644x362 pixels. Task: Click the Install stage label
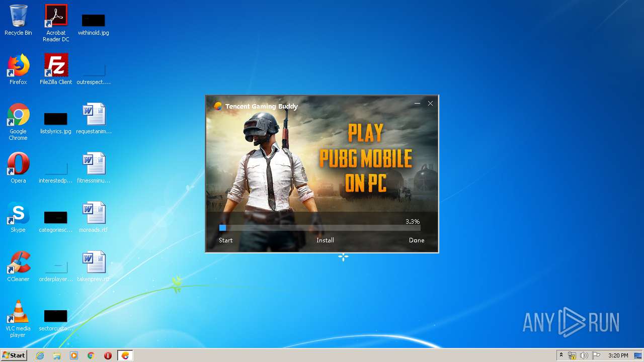point(325,240)
